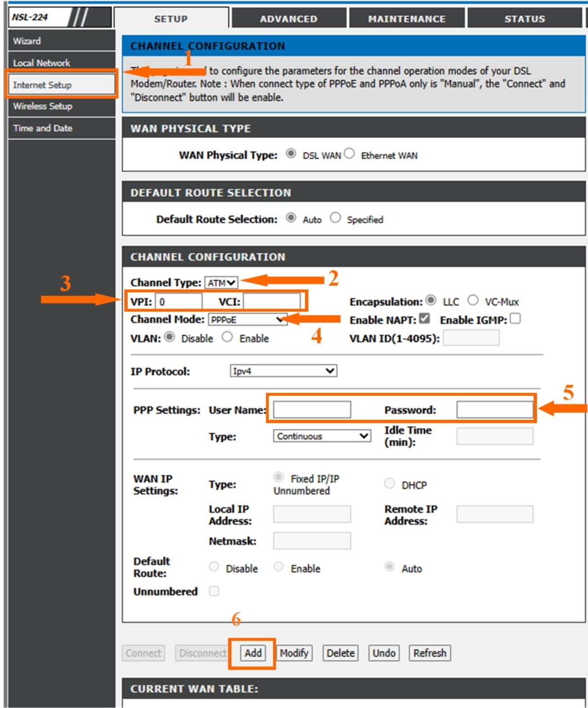Tick the Enable IGMP checkbox
The height and width of the screenshot is (708, 588).
pyautogui.click(x=515, y=319)
